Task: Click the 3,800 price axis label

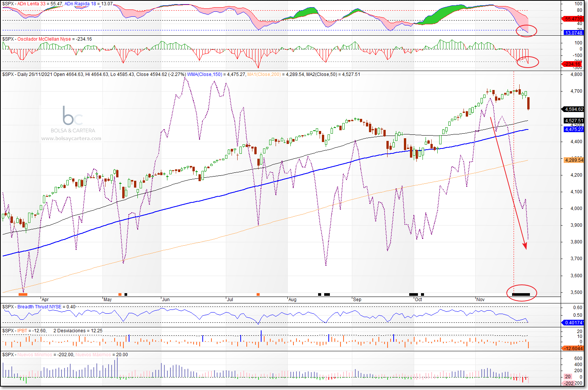Action: [576, 242]
